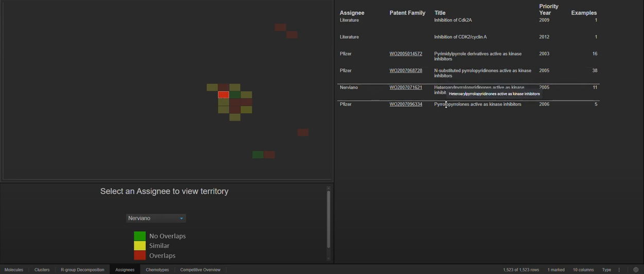Select the green tile at bottom of heat map
The height and width of the screenshot is (274, 644).
pos(258,155)
